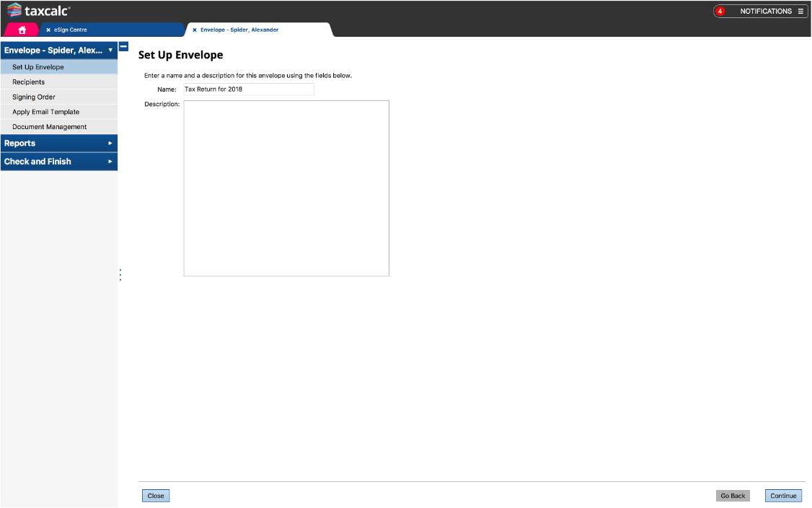Select Document Management in sidebar

(x=50, y=127)
